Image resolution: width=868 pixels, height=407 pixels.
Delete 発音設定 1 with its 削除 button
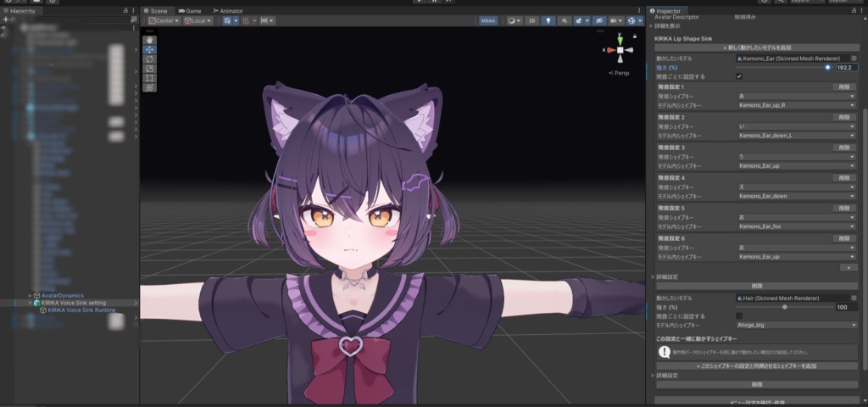click(844, 87)
